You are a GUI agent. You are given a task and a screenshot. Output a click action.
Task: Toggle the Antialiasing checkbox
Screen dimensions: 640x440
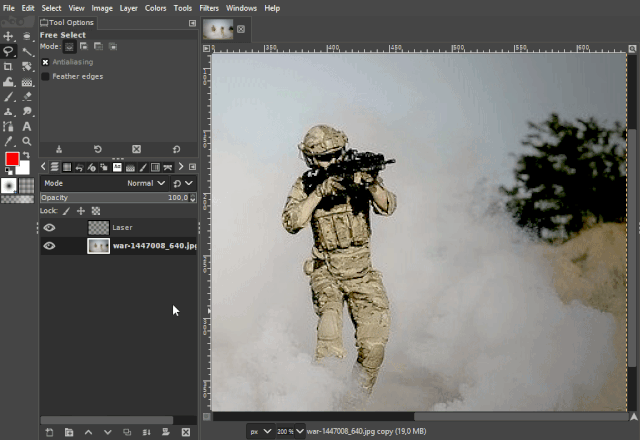click(45, 62)
